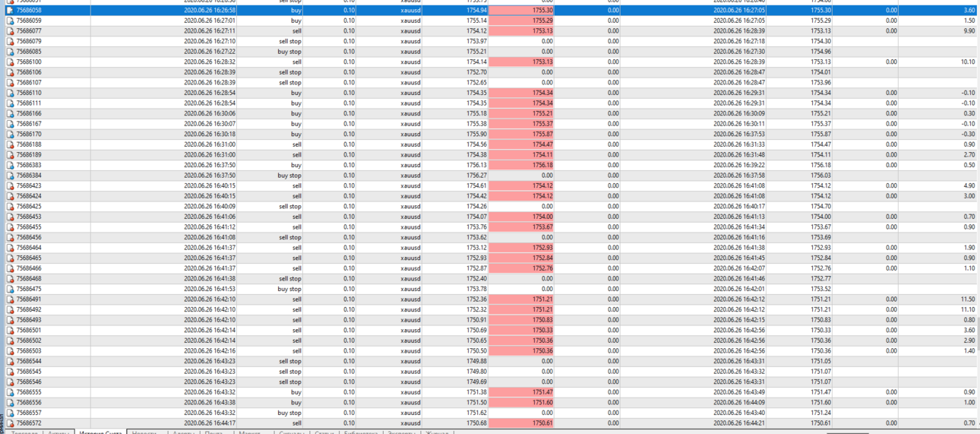Screen dimensions: 980x434
Task: Click open time 2020.06.26 16:41:53
Action: pyautogui.click(x=210, y=289)
